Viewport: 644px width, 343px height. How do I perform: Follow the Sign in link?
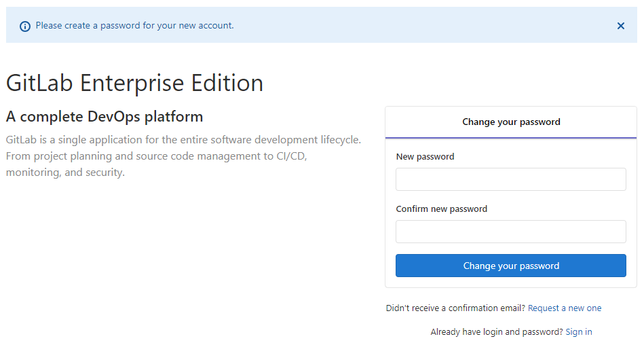[578, 332]
